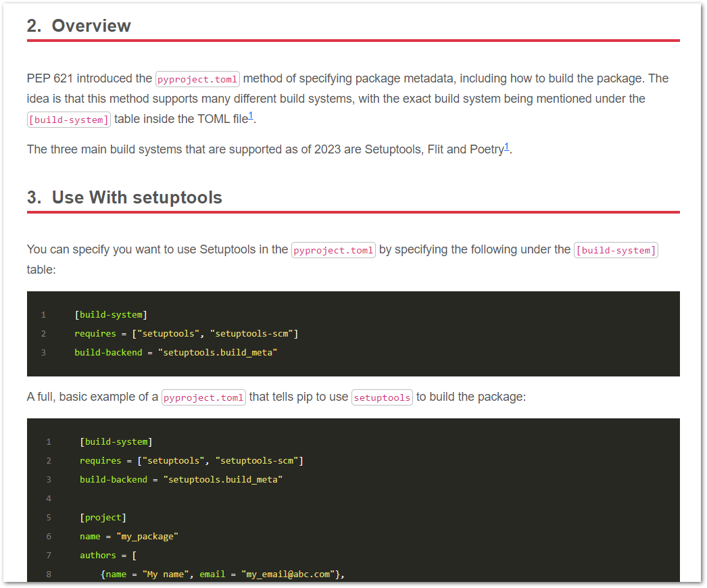Image resolution: width=707 pixels, height=588 pixels.
Task: Click the 'authors = [' code line
Action: [x=108, y=555]
